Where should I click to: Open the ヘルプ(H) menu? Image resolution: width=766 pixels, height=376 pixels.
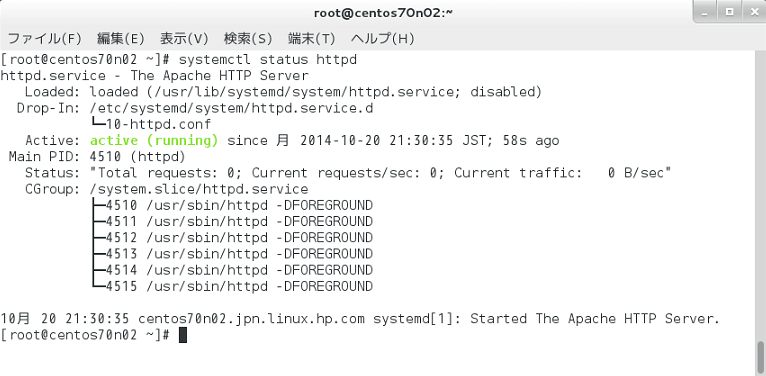(x=383, y=38)
